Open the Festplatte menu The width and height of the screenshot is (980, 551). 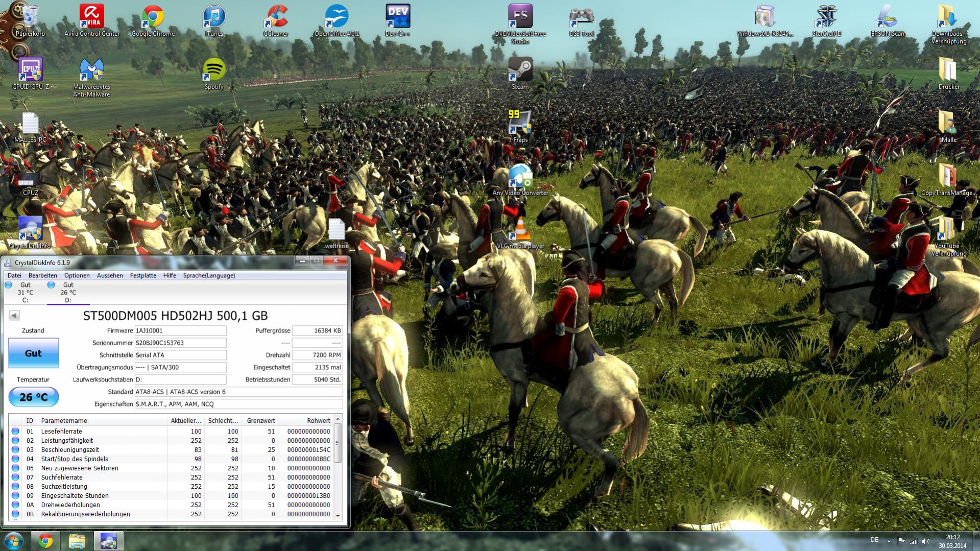click(143, 275)
